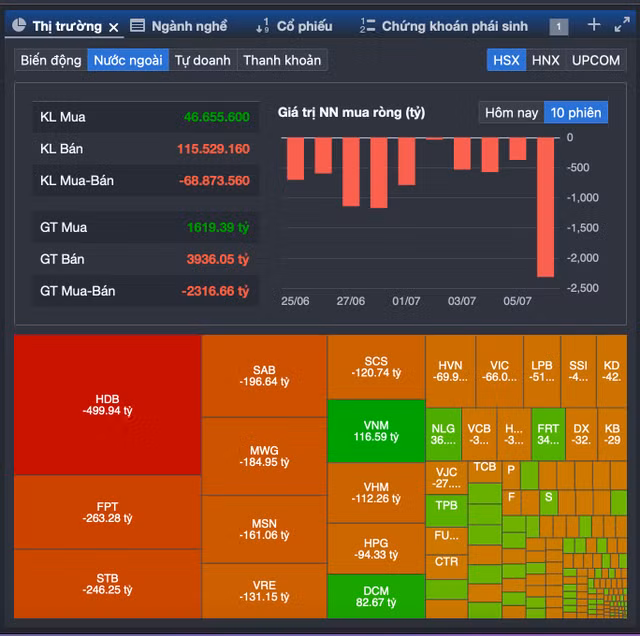The image size is (640, 636).
Task: Click the tab count badge showing 1
Action: coord(558,27)
